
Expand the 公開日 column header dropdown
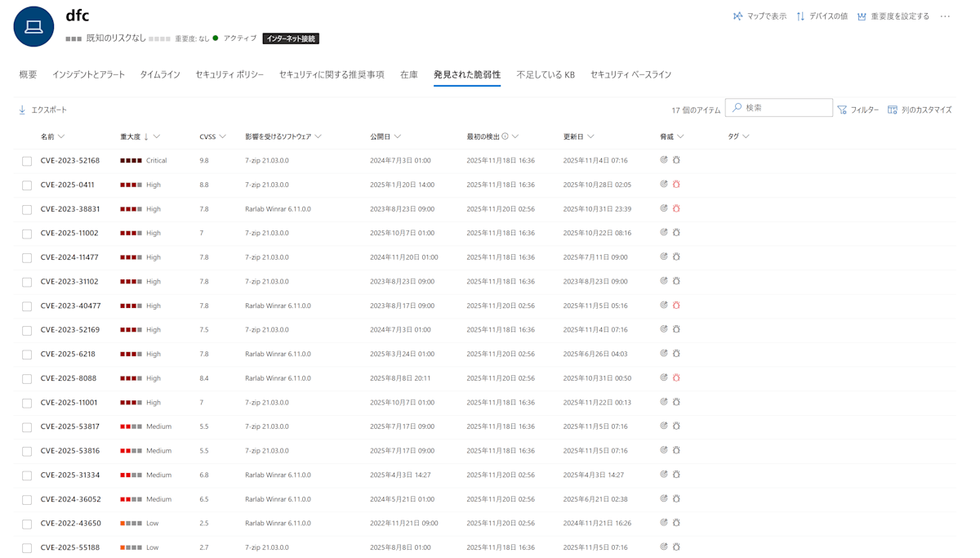tap(398, 136)
